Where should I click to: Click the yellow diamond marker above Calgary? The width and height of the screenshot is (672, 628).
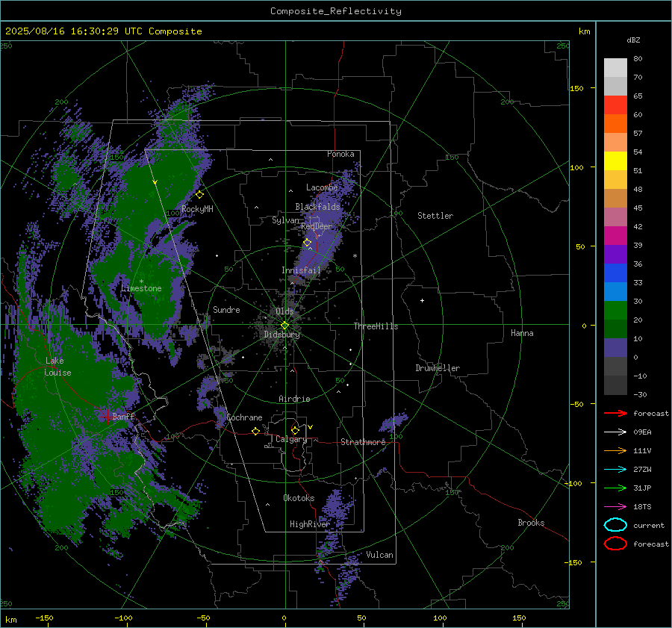coord(295,430)
